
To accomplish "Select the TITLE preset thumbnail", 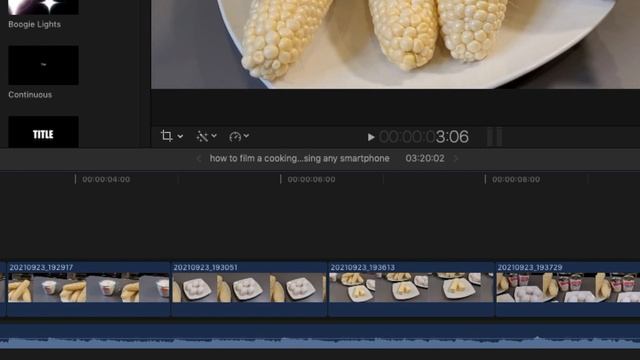I will pyautogui.click(x=43, y=132).
